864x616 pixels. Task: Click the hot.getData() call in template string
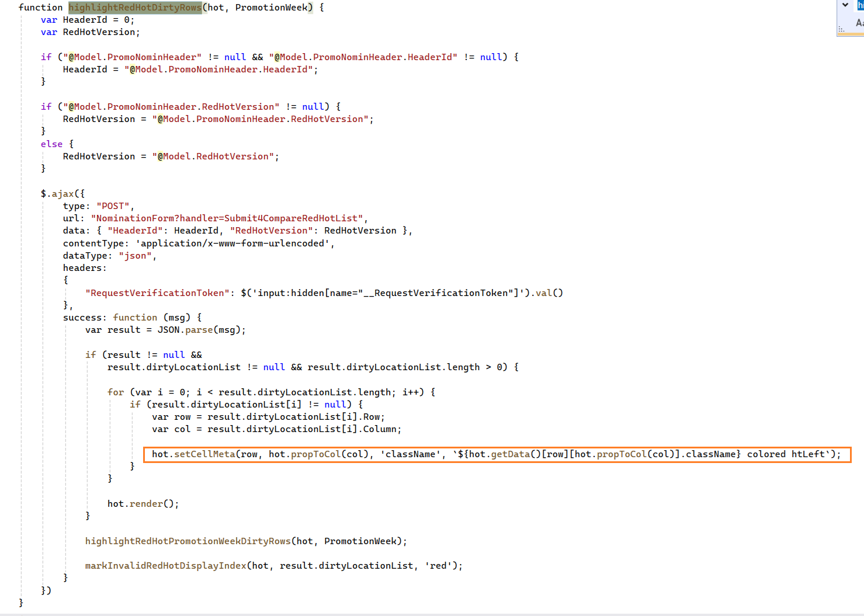click(505, 454)
